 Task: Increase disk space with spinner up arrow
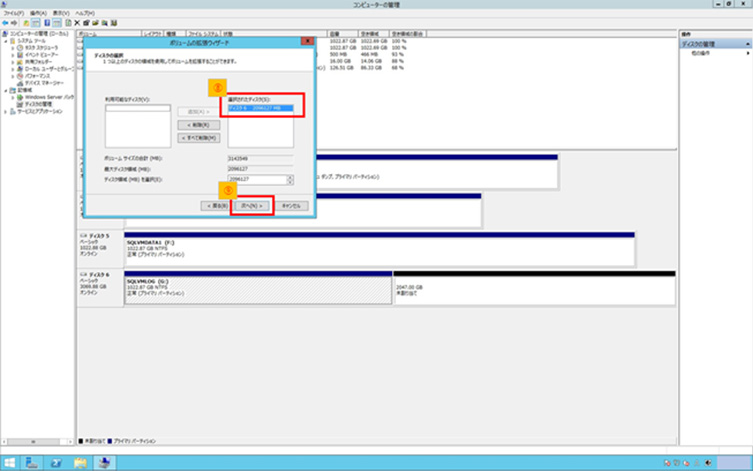290,177
